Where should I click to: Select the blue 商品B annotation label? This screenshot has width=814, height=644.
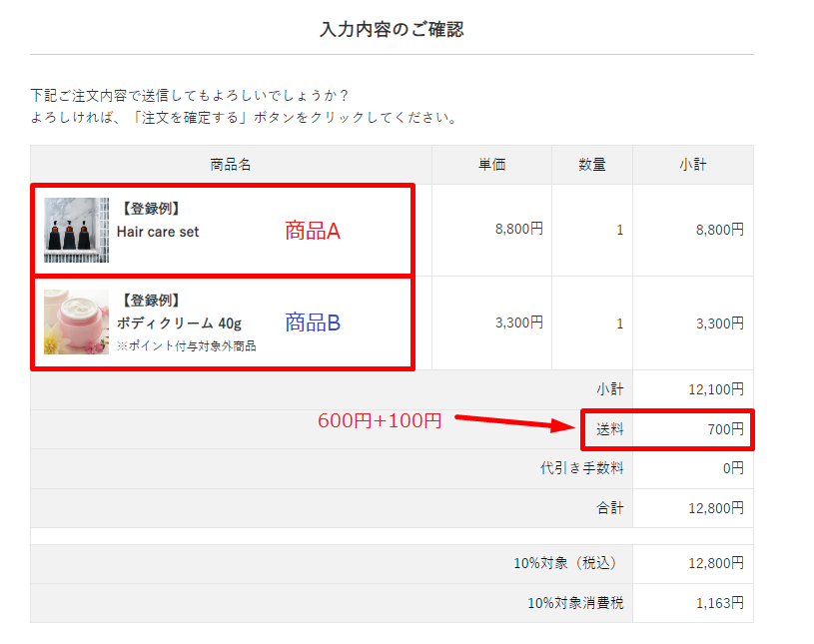313,322
